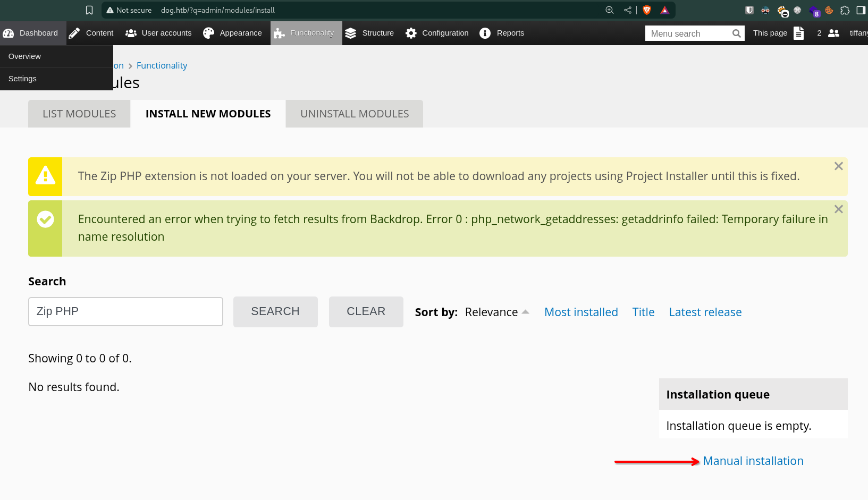Image resolution: width=868 pixels, height=500 pixels.
Task: Click the purple extension icon with badge 8
Action: pyautogui.click(x=814, y=11)
